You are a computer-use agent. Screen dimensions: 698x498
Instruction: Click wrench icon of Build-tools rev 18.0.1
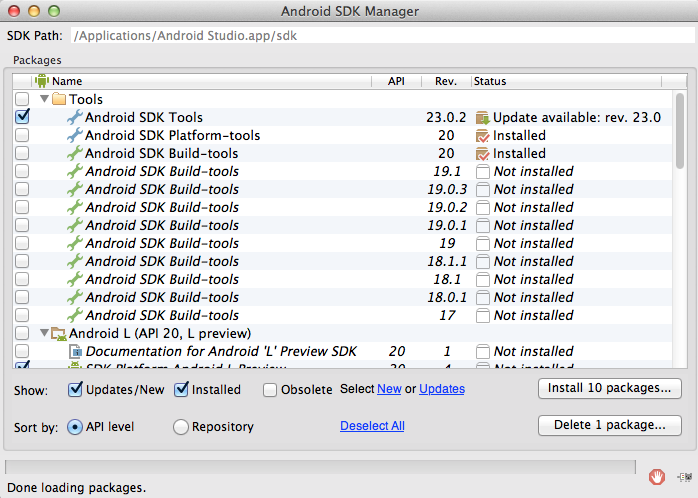pyautogui.click(x=74, y=297)
